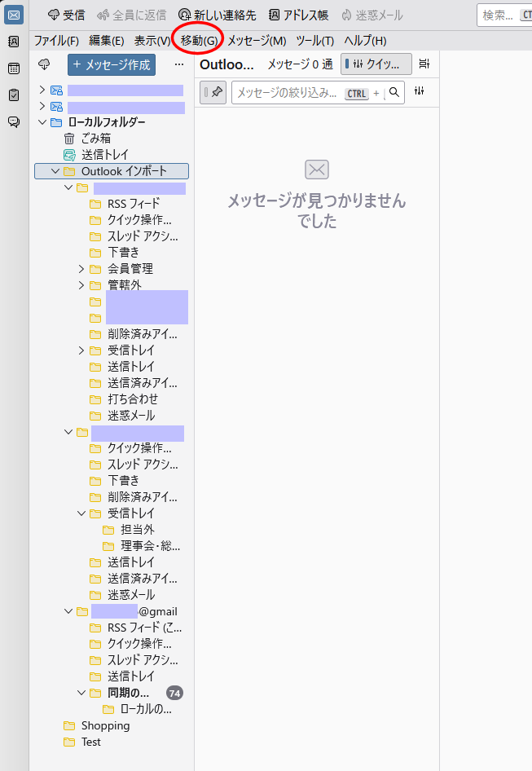
Task: Toggle the クイック filter button
Action: [376, 64]
